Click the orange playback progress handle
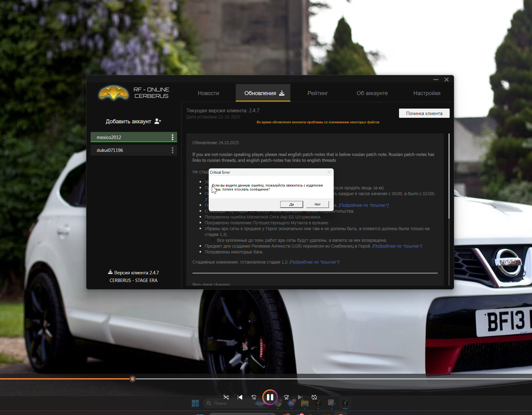 point(133,379)
